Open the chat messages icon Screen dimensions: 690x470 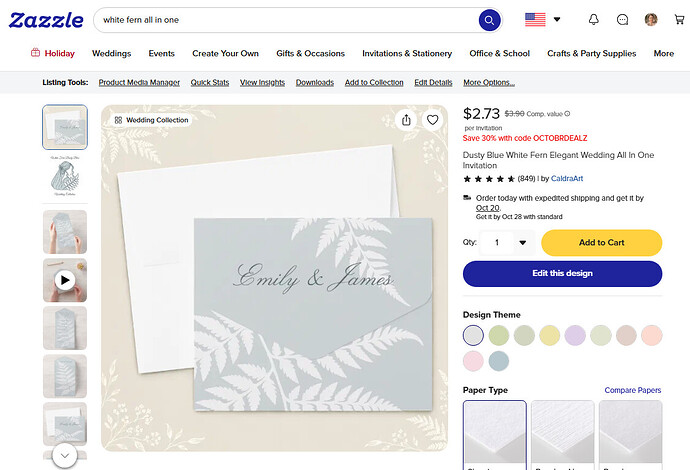[x=622, y=19]
